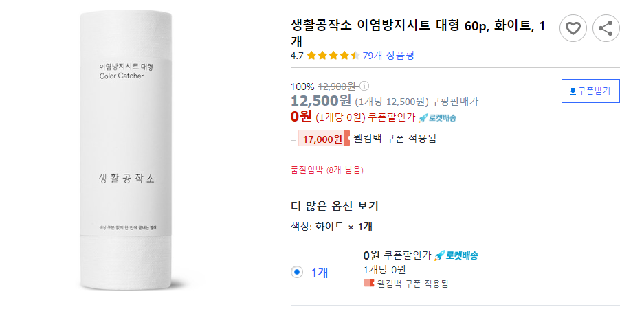The image size is (644, 309).
Task: Click the 12,500원 쿠팡판매가 price
Action: click(x=321, y=102)
